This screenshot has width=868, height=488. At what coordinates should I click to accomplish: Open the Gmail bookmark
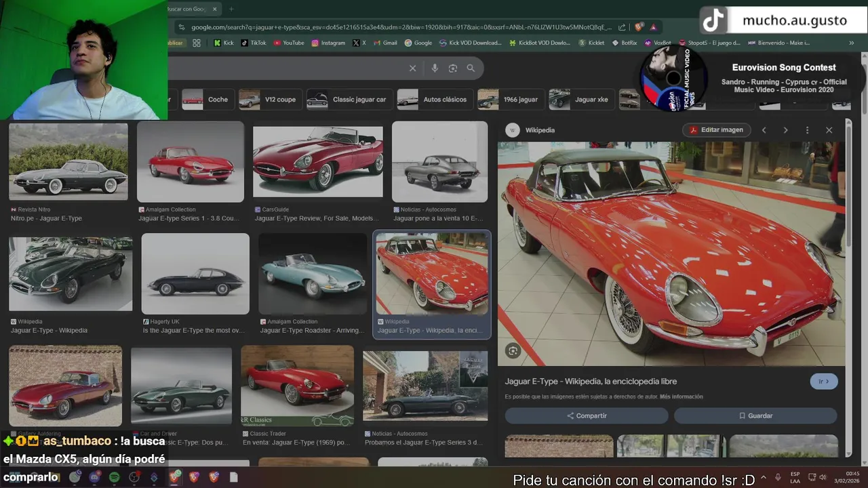click(385, 43)
